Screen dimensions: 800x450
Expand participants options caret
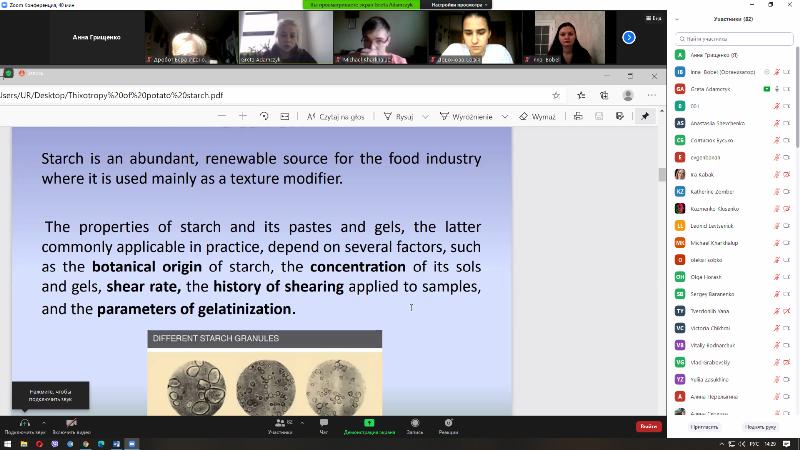302,422
